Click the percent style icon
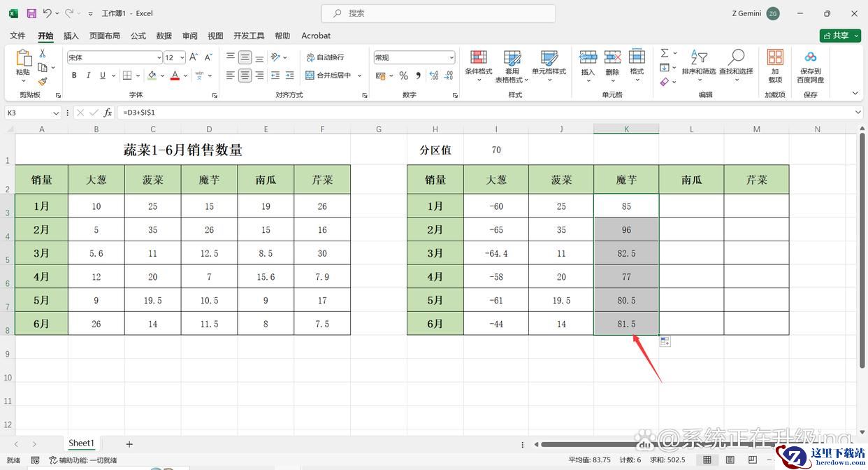868x470 pixels. (x=403, y=76)
